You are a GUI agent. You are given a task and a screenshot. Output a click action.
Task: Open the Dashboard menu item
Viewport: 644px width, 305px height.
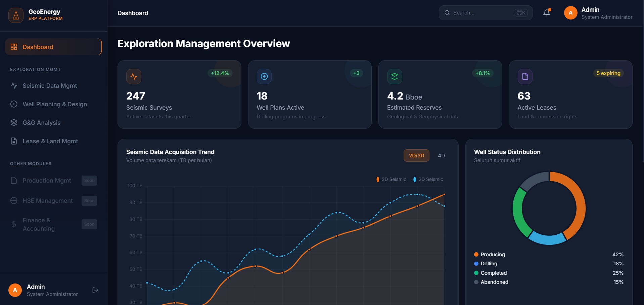tap(53, 47)
